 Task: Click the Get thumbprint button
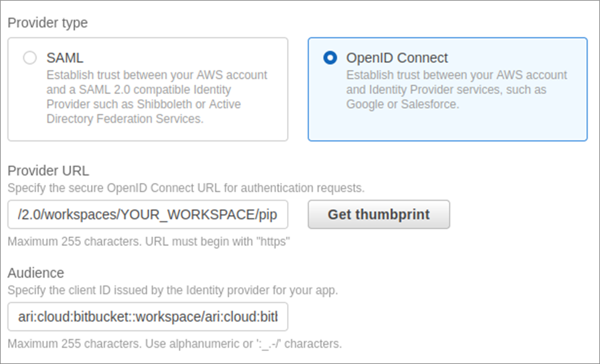pyautogui.click(x=379, y=214)
